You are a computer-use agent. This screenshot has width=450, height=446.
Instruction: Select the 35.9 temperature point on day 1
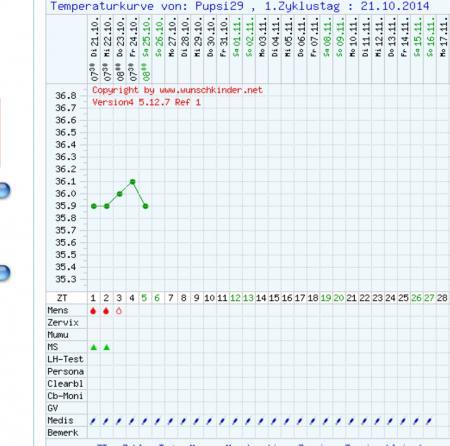[x=94, y=206]
